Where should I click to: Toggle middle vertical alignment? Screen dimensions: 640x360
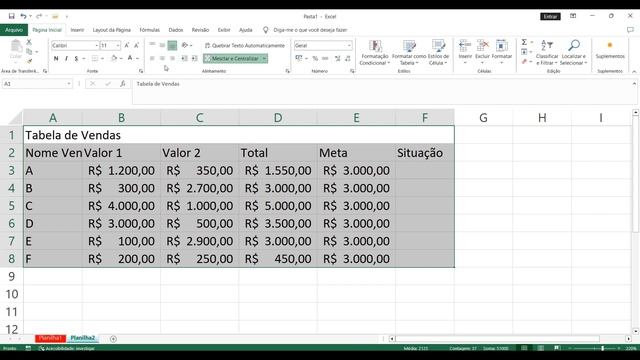tap(162, 45)
